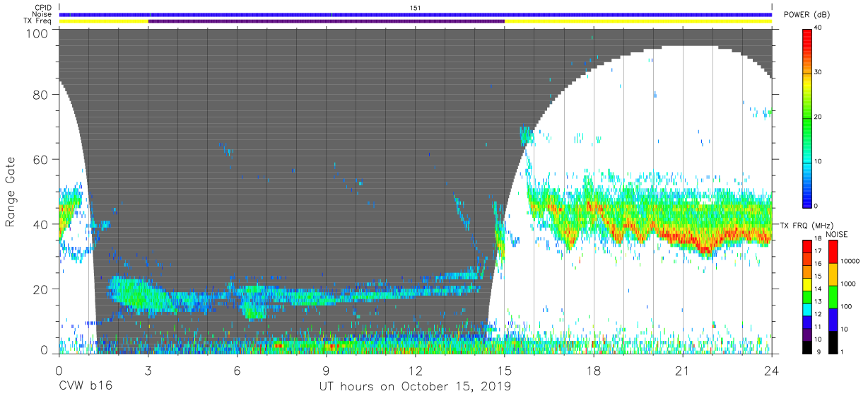Image resolution: width=868 pixels, height=401 pixels.
Task: Click the 100 tick on Range Gate axis
Action: pos(38,33)
